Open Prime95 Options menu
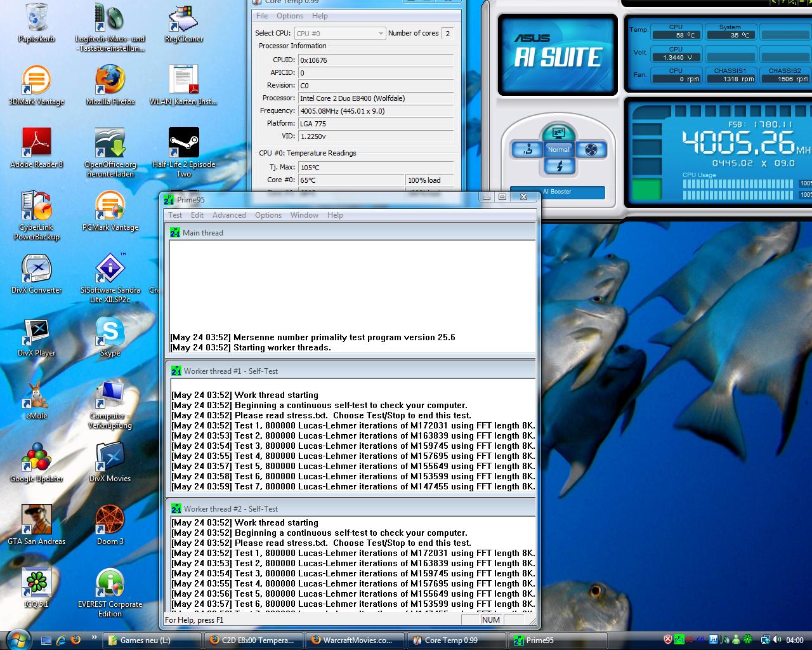 [268, 215]
